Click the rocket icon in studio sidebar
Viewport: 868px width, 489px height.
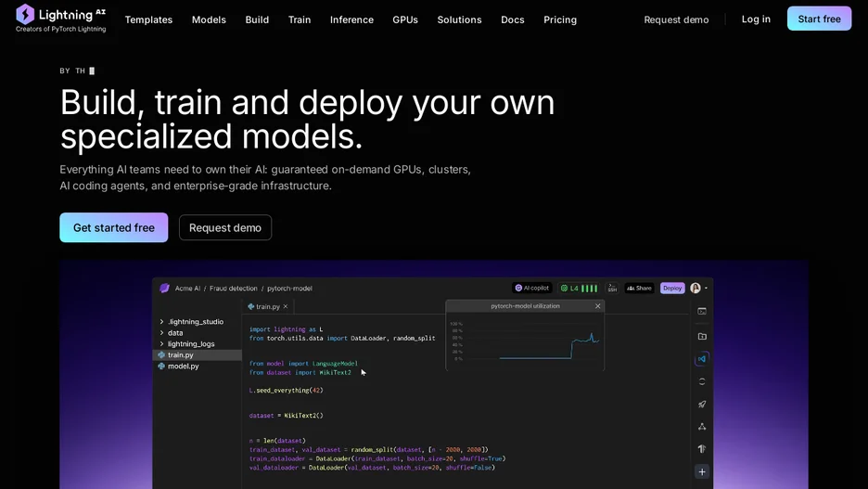702,405
